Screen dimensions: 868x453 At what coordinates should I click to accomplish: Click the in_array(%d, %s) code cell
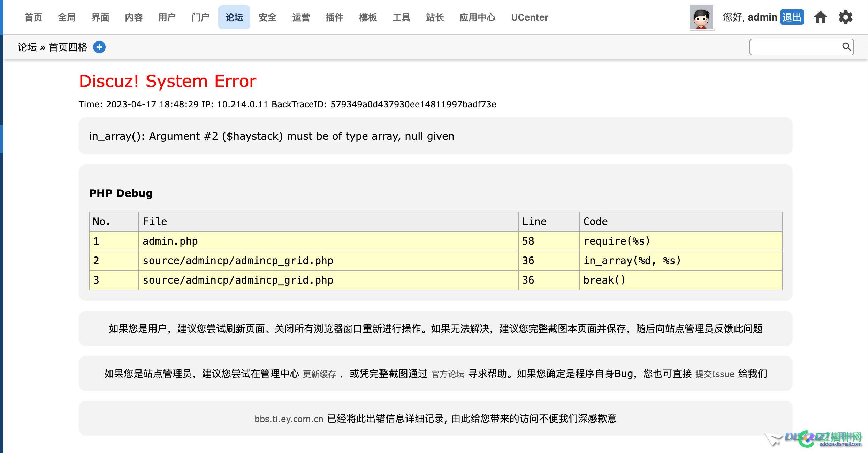coord(680,261)
